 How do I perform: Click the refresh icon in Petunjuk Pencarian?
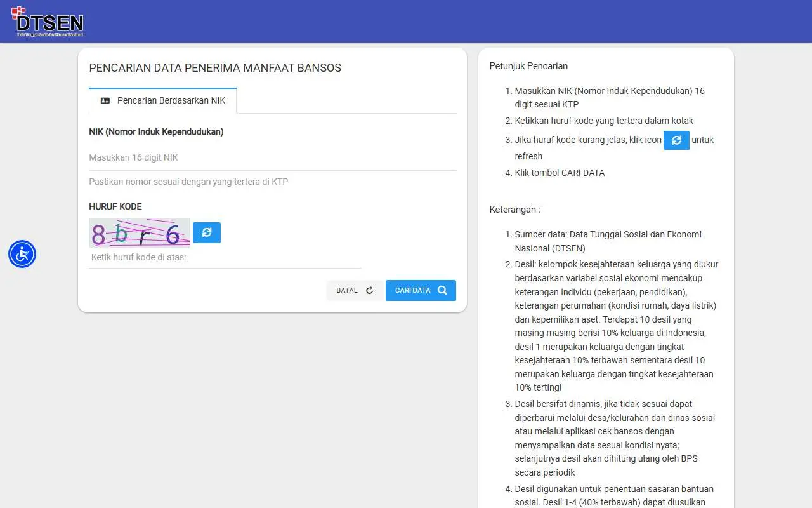[x=676, y=140]
